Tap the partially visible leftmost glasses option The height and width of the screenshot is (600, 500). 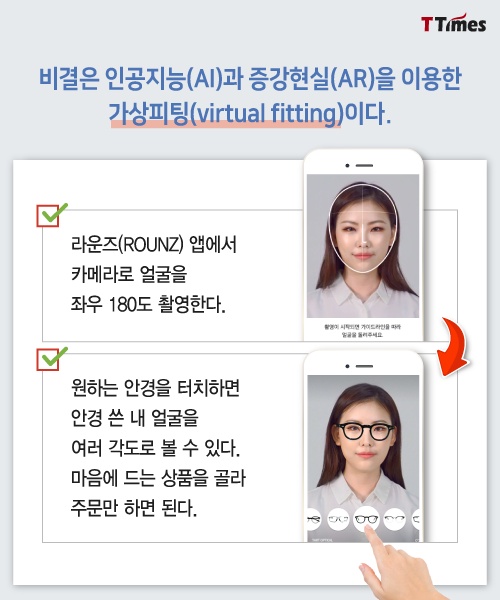tap(314, 519)
